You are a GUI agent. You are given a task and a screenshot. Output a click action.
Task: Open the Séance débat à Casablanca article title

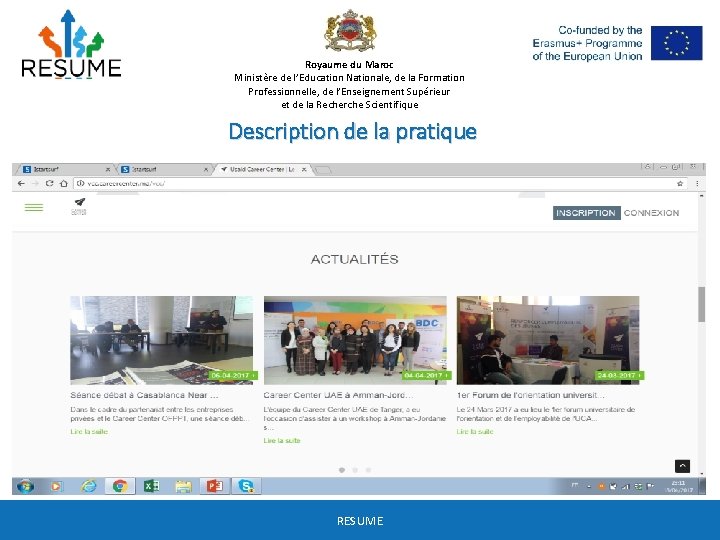pos(144,395)
